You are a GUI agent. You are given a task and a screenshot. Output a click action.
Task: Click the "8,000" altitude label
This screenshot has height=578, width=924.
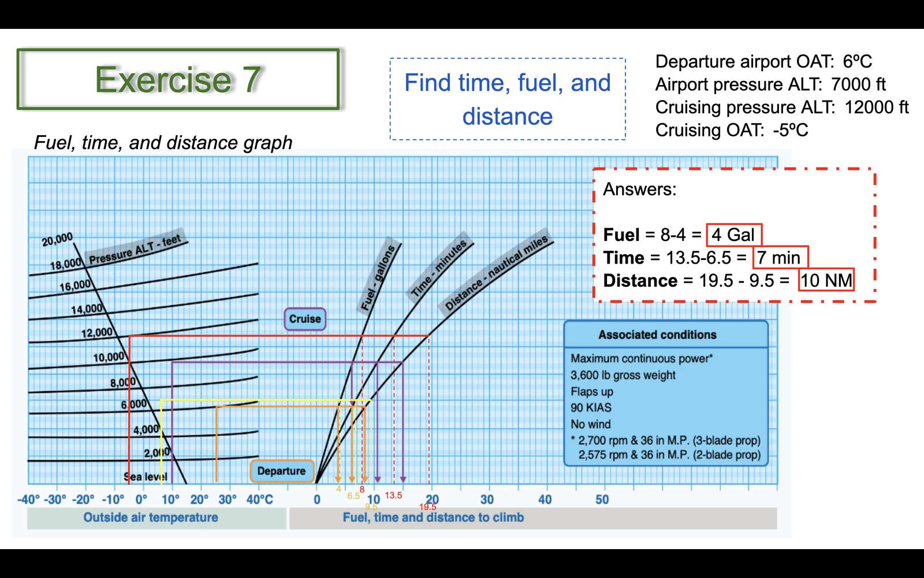[123, 382]
